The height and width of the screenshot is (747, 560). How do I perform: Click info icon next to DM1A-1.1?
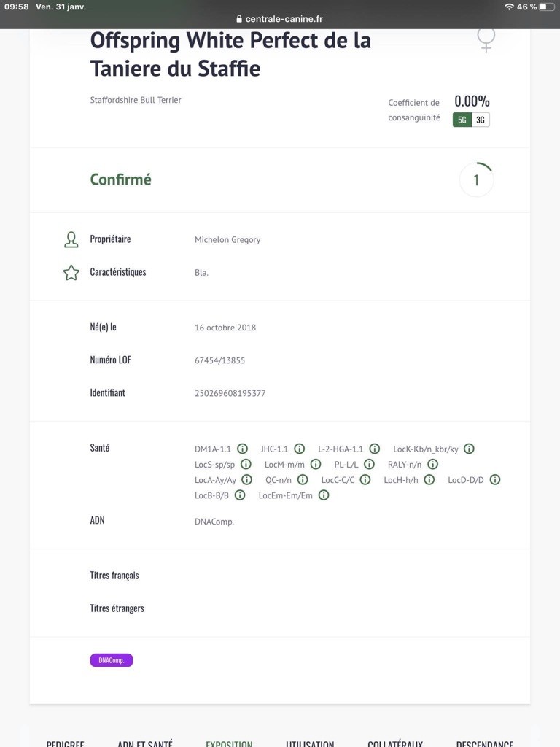(x=242, y=449)
